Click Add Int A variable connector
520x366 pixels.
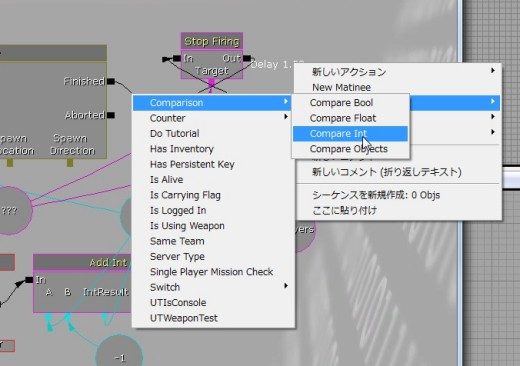(x=49, y=316)
